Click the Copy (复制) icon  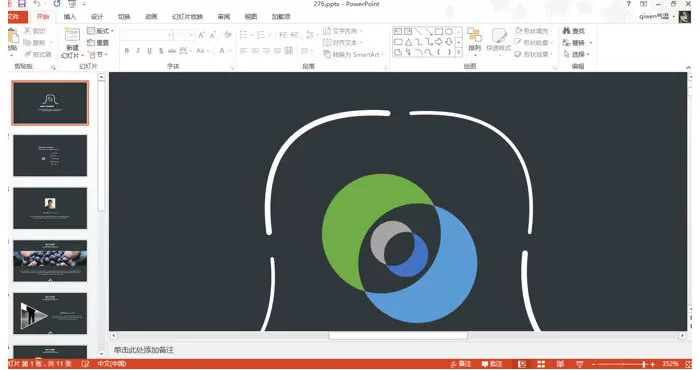(x=27, y=42)
